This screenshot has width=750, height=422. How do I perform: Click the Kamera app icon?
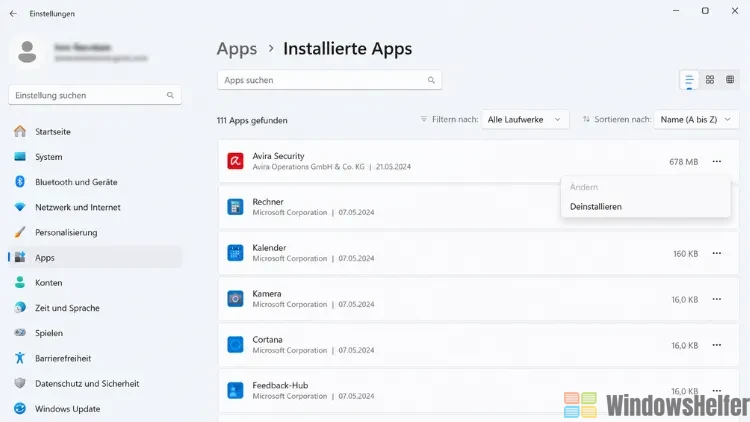click(235, 299)
